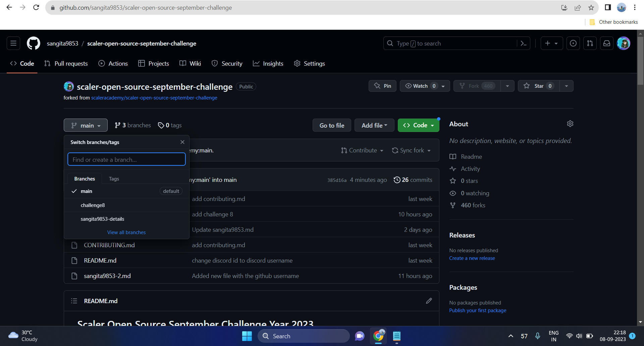Watch this repository
The height and width of the screenshot is (346, 644).
click(420, 86)
